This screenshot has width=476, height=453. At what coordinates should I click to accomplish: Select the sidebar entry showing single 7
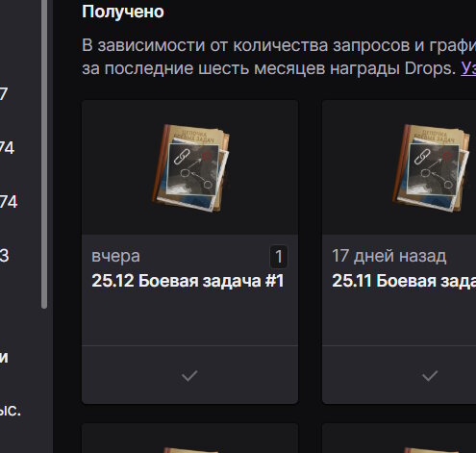[x=4, y=94]
